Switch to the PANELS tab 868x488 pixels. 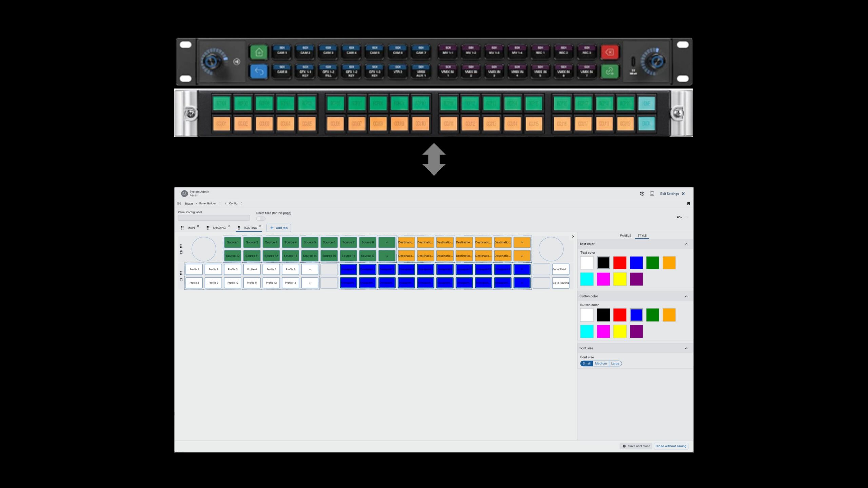626,235
